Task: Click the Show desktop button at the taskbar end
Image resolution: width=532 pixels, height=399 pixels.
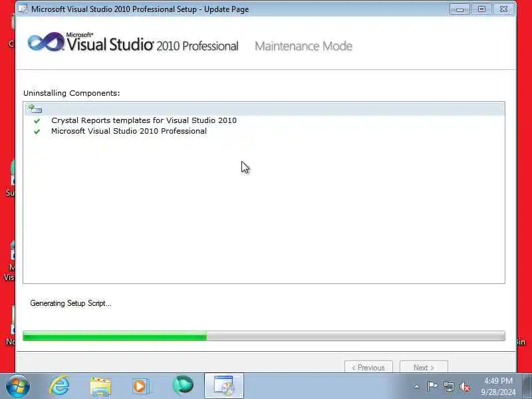Action: point(527,386)
